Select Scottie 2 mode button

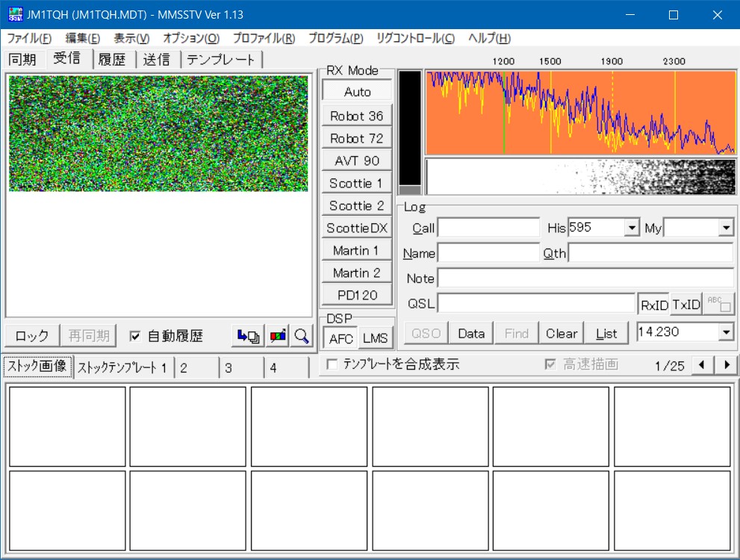357,205
